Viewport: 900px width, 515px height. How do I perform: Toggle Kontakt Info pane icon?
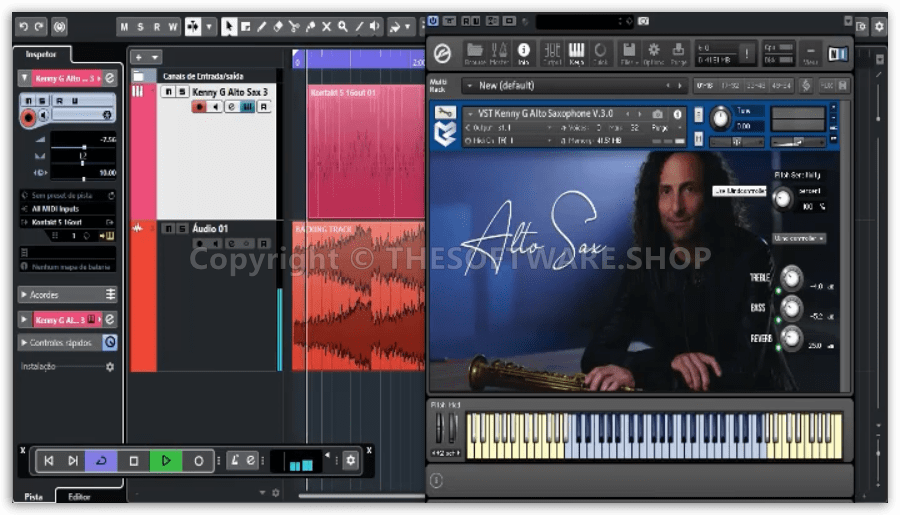pos(523,53)
